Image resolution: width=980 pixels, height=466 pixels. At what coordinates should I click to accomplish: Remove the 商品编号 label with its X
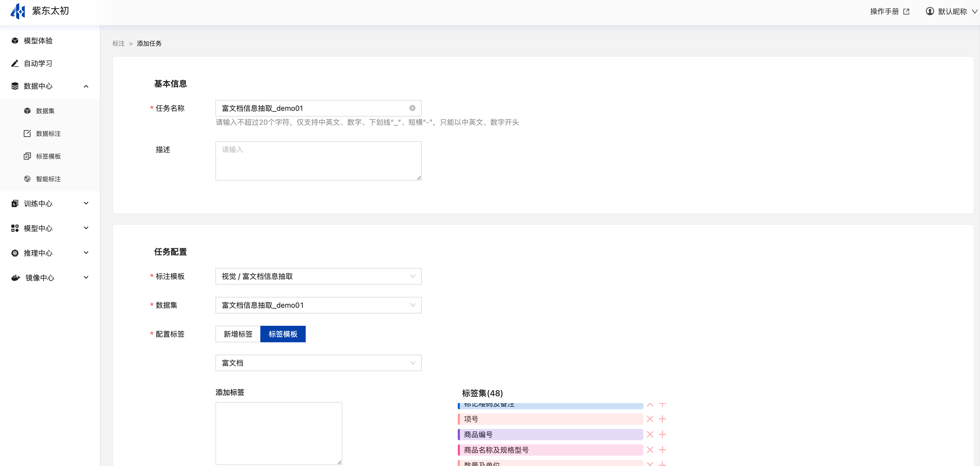[650, 434]
